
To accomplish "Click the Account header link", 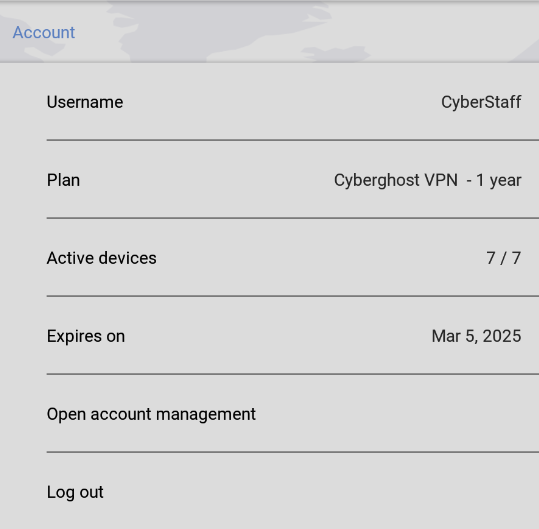I will (44, 33).
